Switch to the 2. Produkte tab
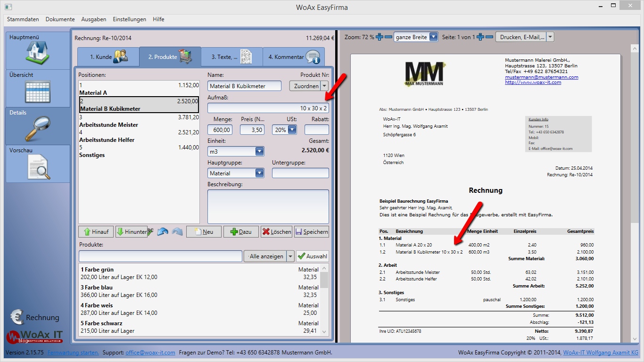644x362 pixels. 170,57
